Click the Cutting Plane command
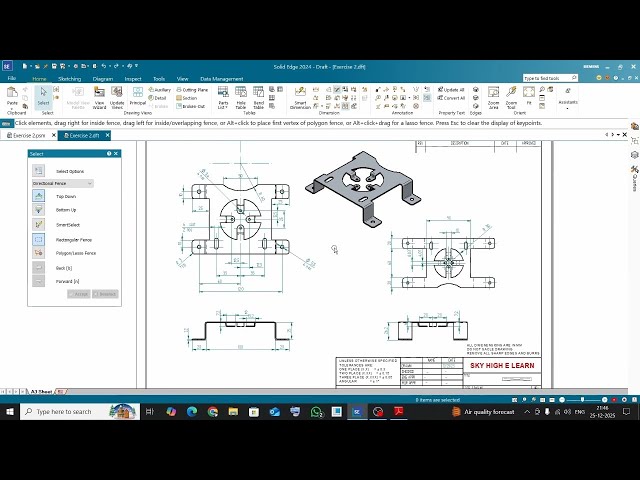Viewport: 640px width, 480px height. (x=192, y=90)
